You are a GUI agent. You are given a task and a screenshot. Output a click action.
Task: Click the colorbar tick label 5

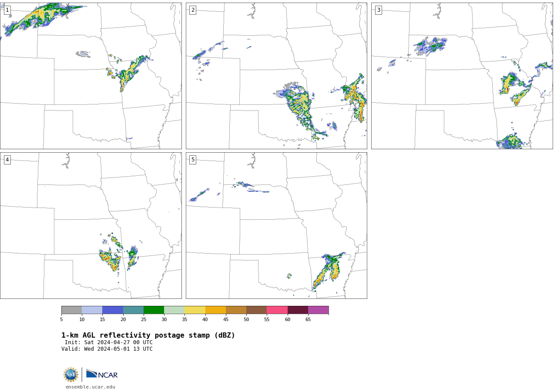pos(61,319)
